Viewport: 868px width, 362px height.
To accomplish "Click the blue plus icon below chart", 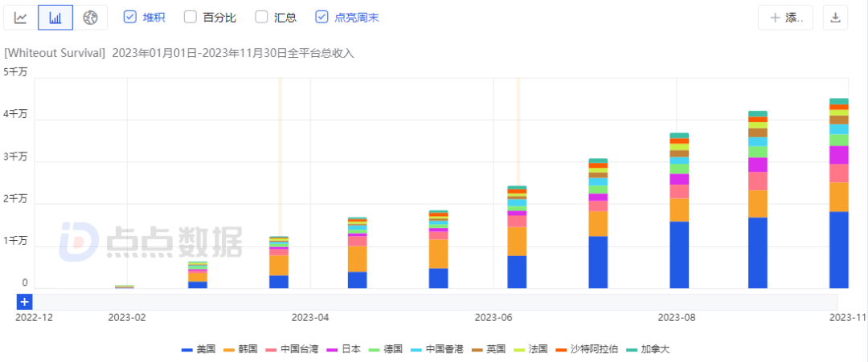I will (25, 302).
